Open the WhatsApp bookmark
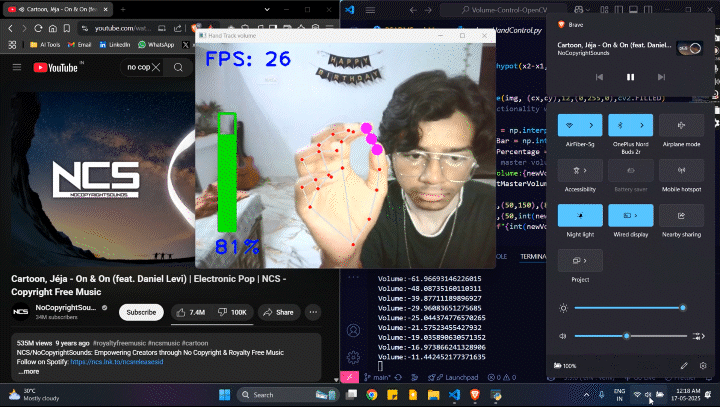720x407 pixels. pyautogui.click(x=156, y=45)
